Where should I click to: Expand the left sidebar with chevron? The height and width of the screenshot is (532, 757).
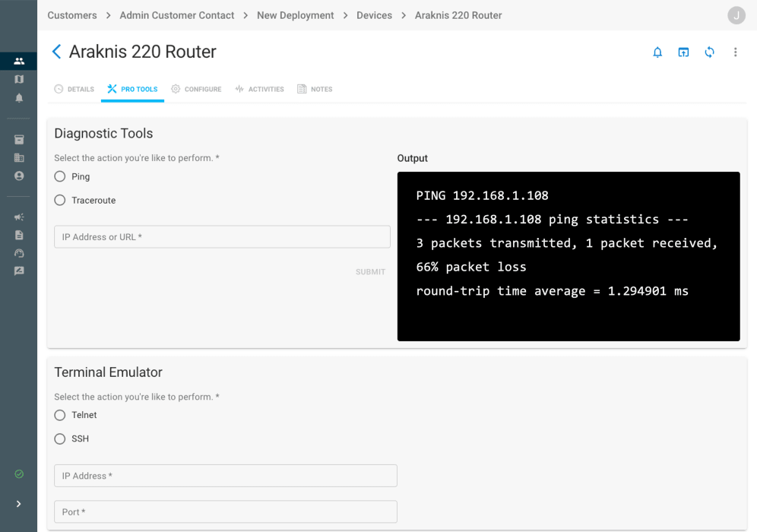tap(19, 504)
